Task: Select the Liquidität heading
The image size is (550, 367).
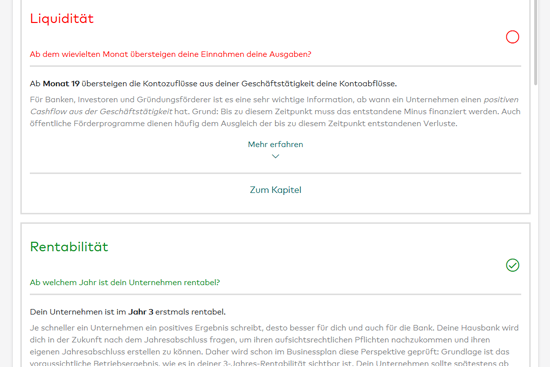Action: coord(62,19)
